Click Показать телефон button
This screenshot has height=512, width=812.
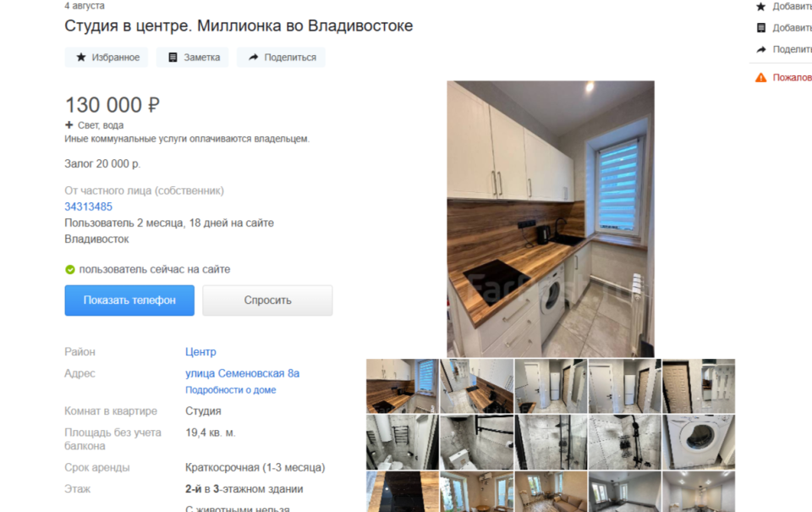pyautogui.click(x=129, y=300)
